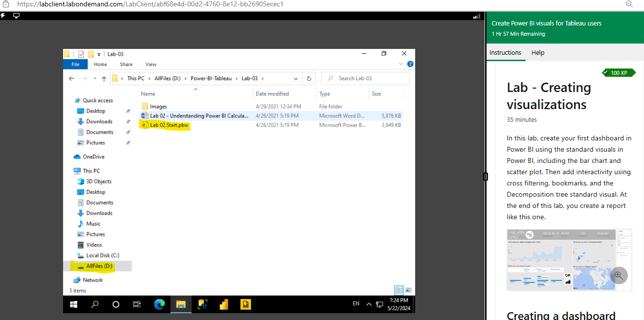Open Task View on the taskbar
644x320 pixels.
[x=137, y=304]
